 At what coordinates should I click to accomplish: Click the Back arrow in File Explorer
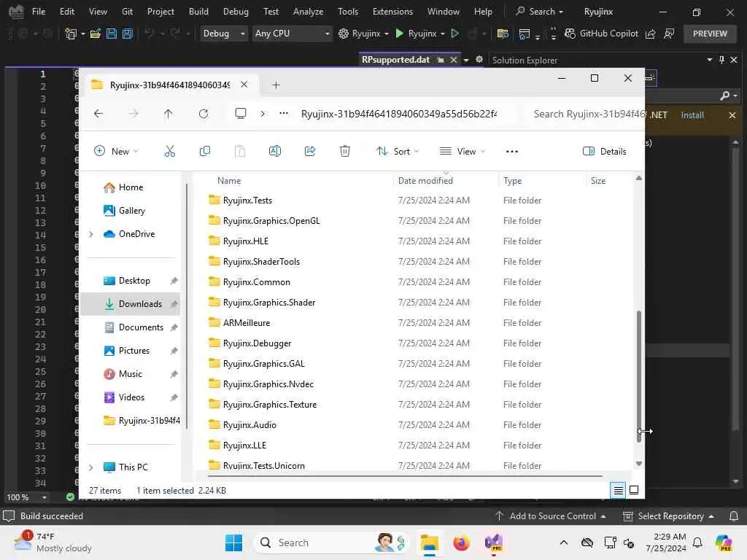(x=98, y=113)
